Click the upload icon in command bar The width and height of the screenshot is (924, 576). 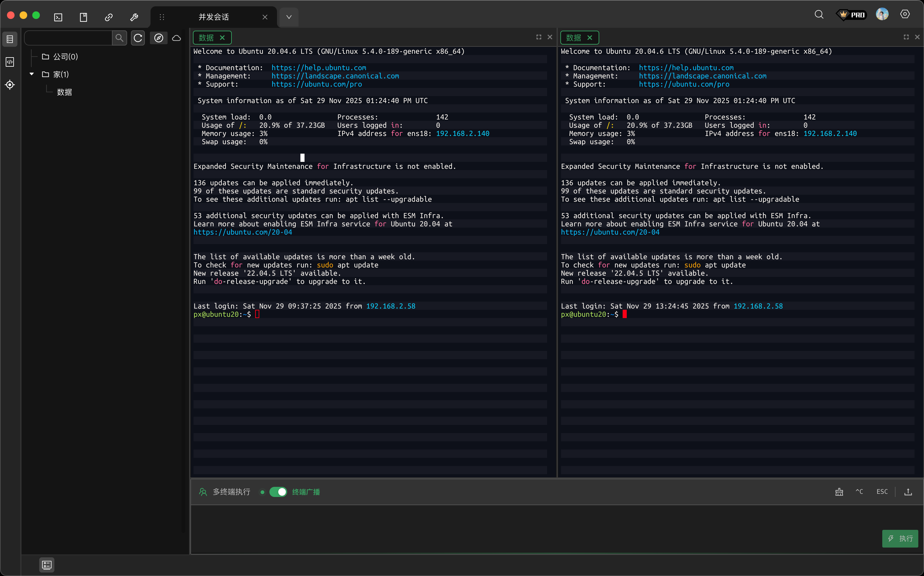(908, 492)
